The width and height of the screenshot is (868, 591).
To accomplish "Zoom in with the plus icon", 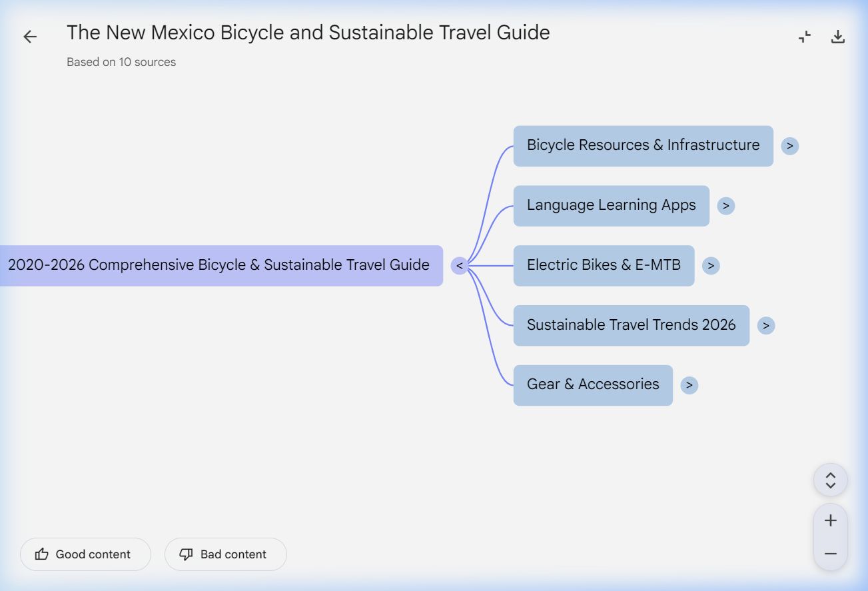I will tap(830, 520).
